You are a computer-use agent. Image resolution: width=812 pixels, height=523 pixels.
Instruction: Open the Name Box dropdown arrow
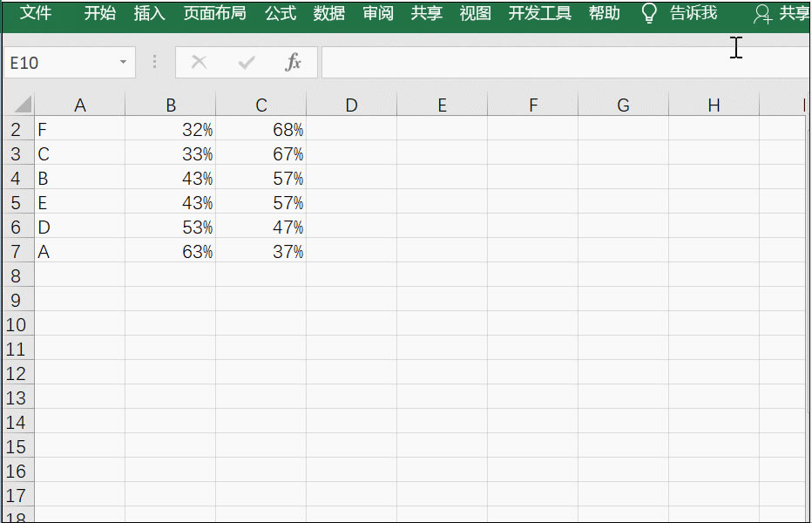click(122, 62)
